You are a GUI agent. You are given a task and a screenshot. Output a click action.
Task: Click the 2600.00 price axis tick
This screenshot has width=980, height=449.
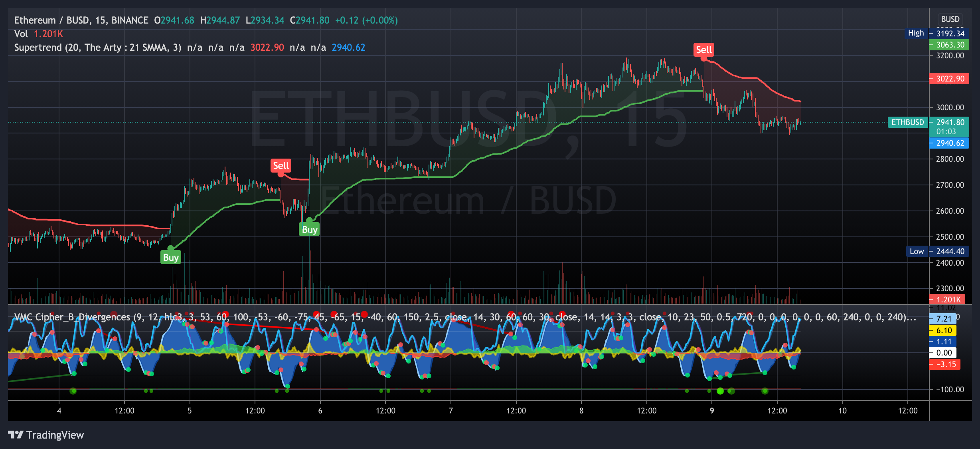(950, 211)
